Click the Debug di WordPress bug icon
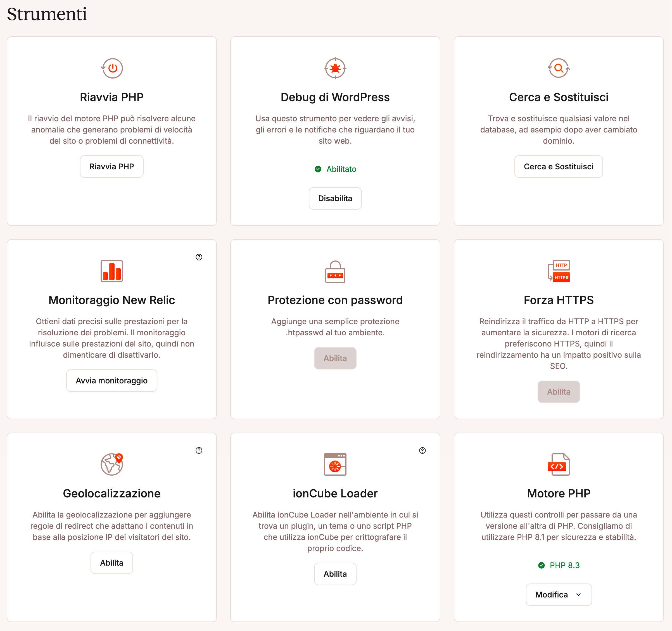The image size is (672, 631). click(335, 68)
